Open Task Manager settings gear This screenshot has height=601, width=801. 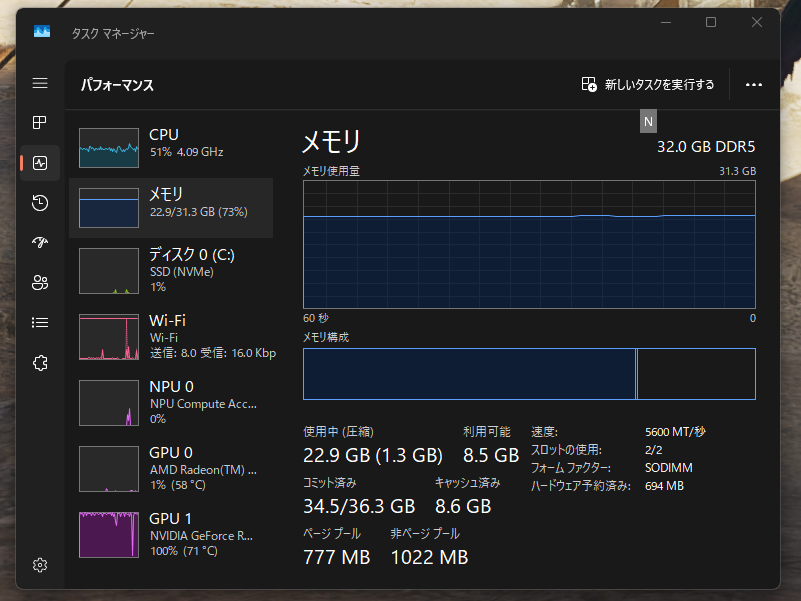(x=40, y=565)
